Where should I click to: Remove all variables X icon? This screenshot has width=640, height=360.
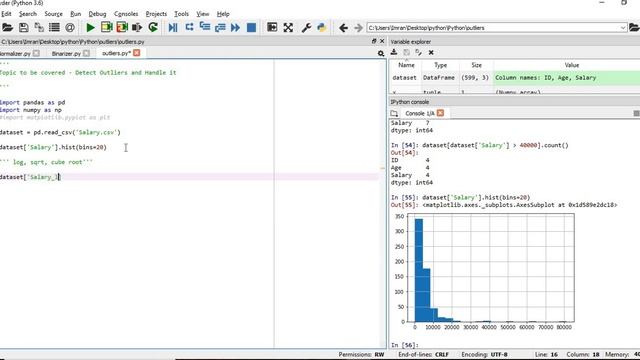(431, 52)
